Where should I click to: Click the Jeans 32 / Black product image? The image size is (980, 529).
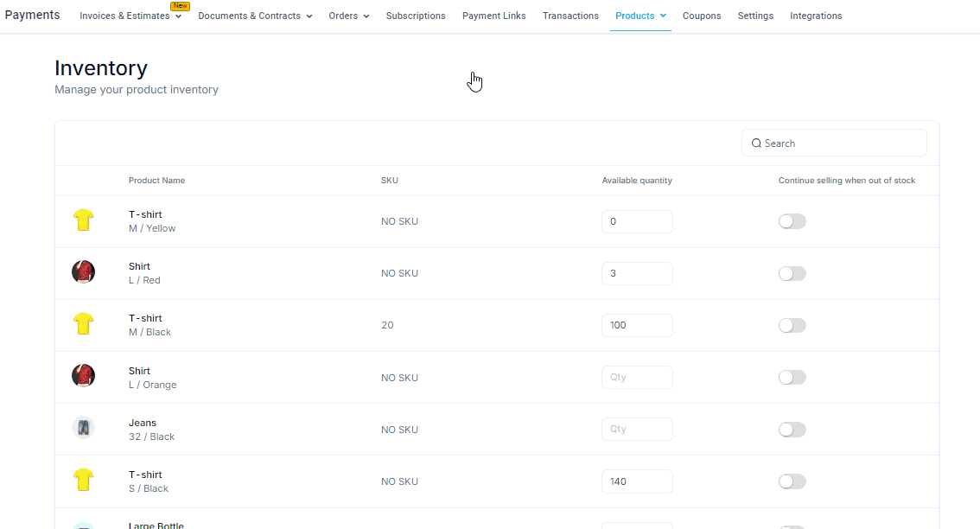(x=83, y=429)
